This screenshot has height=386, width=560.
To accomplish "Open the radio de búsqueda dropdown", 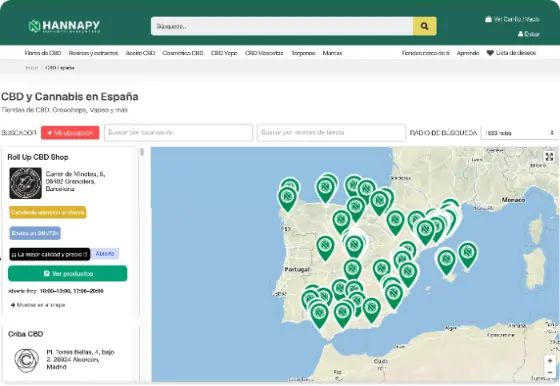I will click(x=519, y=133).
